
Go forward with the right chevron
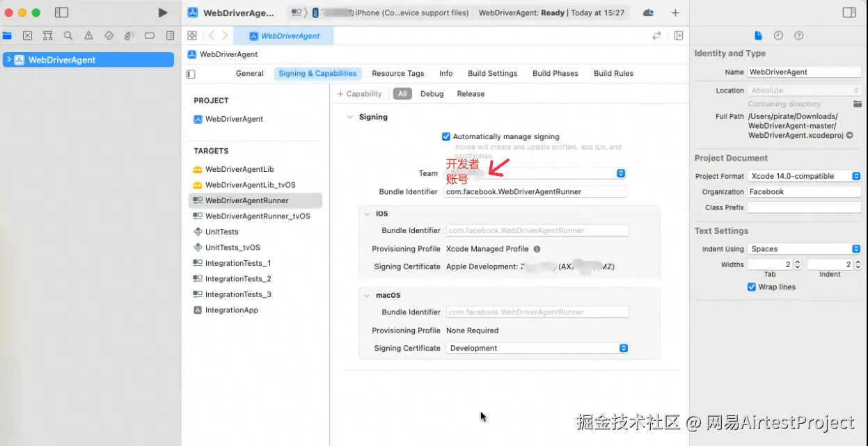click(224, 35)
